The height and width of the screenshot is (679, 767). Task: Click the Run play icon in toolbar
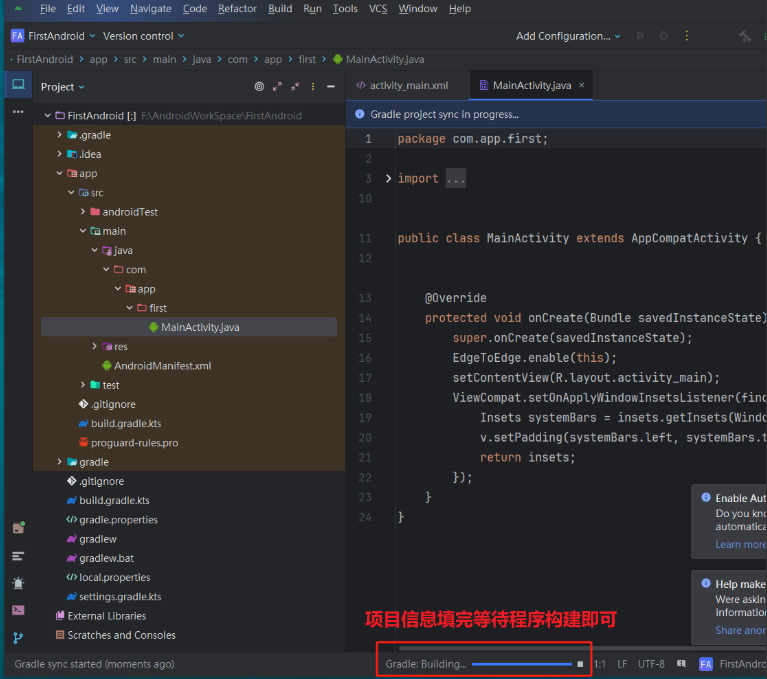[x=640, y=36]
